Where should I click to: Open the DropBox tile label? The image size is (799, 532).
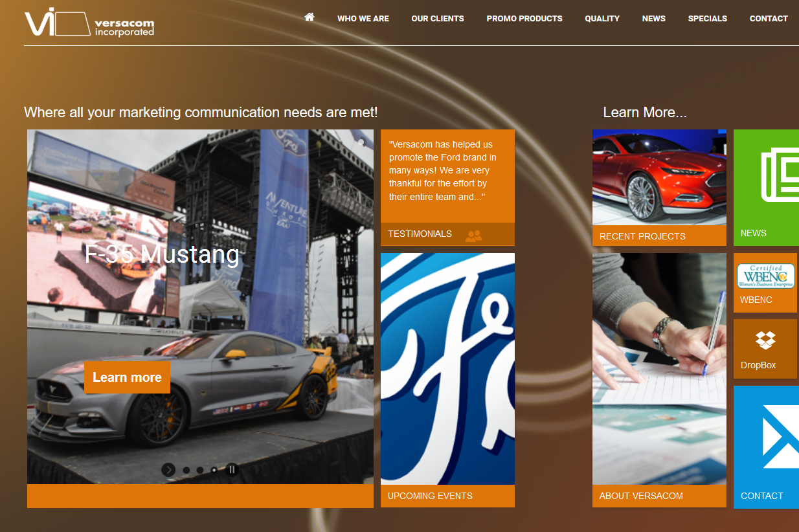coord(758,365)
